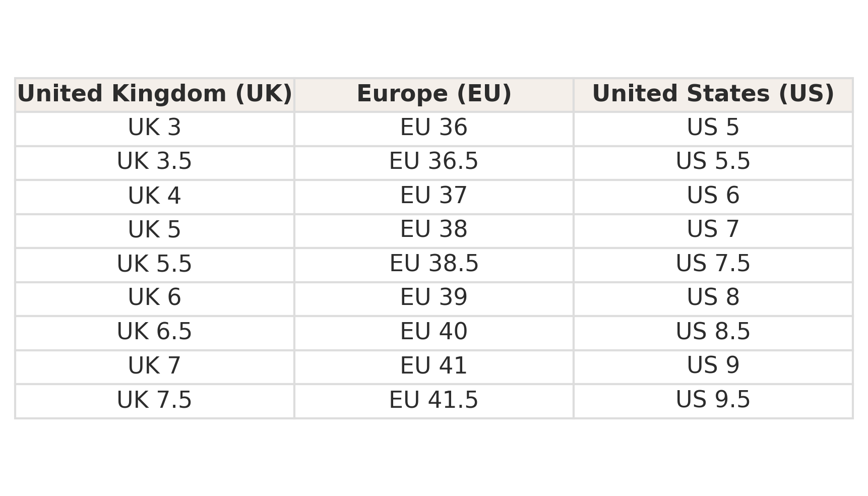This screenshot has height=496, width=868.
Task: Click the EU 39 size cell
Action: coord(434,298)
